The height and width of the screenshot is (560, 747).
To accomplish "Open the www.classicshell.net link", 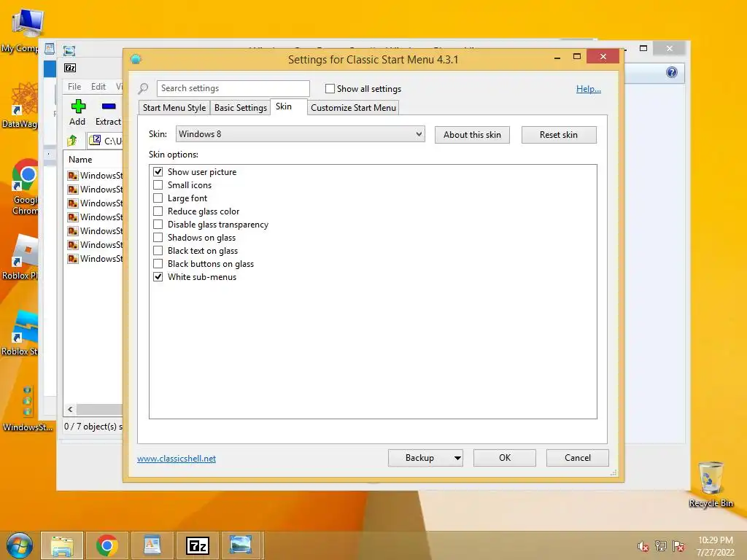I will pos(177,458).
